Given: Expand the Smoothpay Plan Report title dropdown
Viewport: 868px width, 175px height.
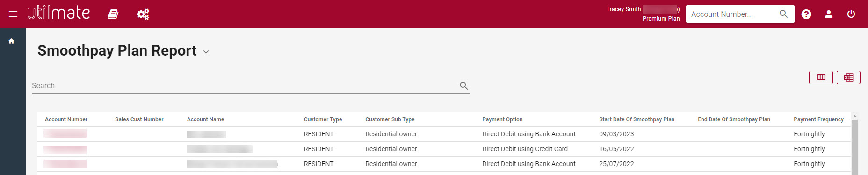Looking at the screenshot, I should pyautogui.click(x=206, y=52).
